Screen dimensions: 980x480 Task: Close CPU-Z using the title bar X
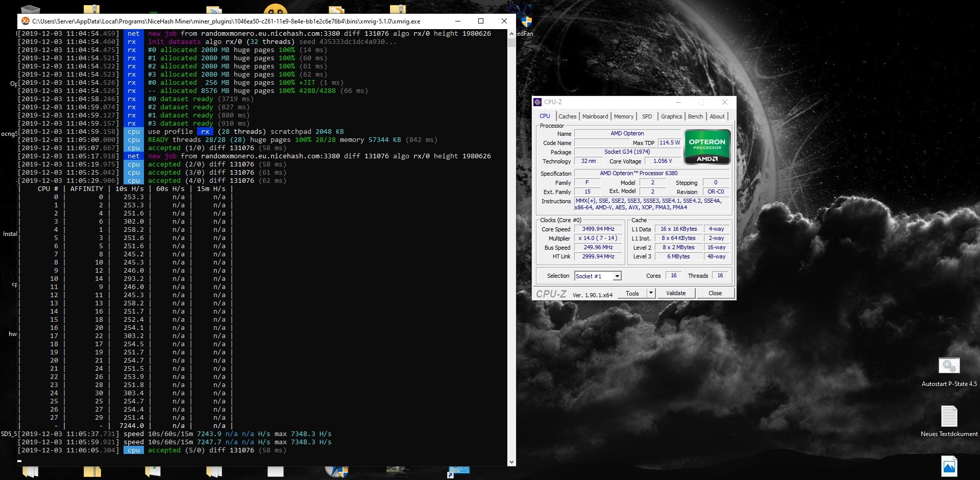[724, 102]
